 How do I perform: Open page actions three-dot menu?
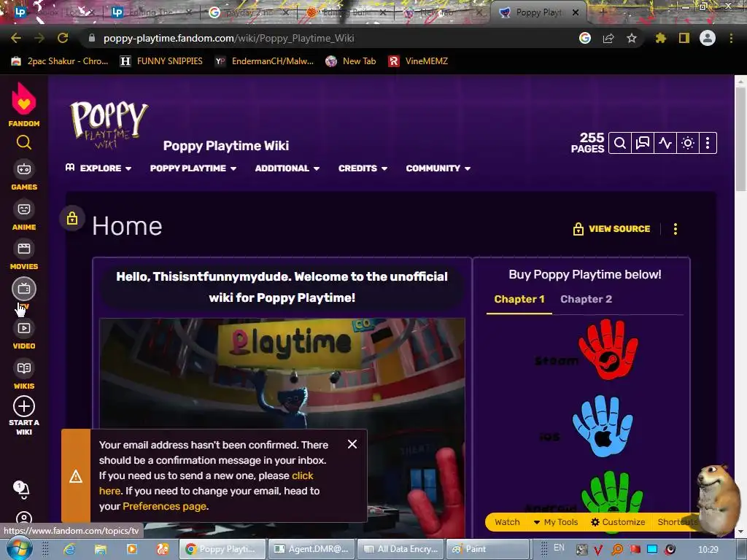point(675,229)
